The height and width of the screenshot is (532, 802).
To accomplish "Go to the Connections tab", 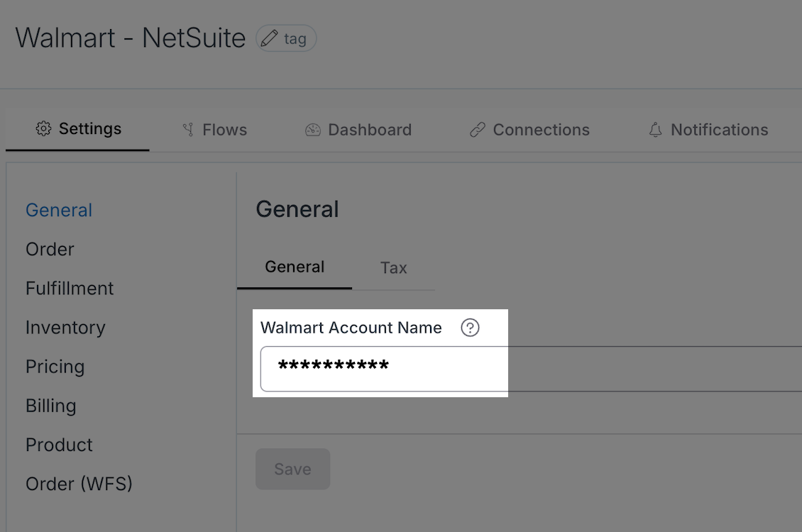I will tap(529, 130).
